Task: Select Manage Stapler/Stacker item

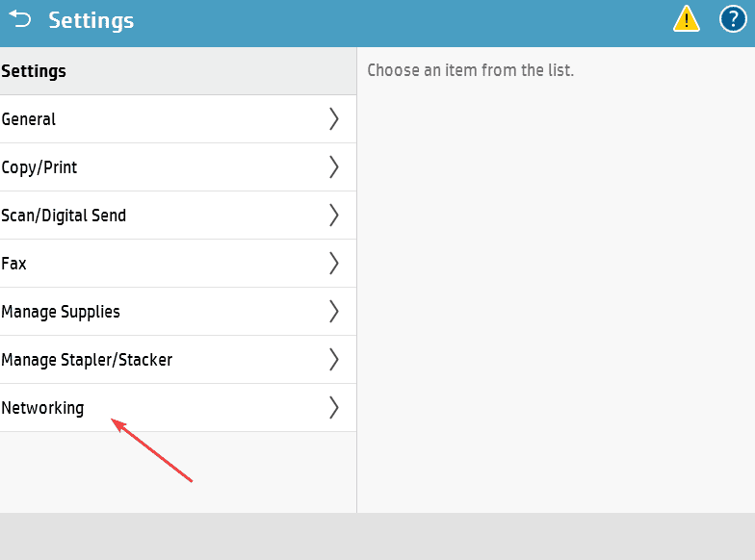Action: (x=87, y=360)
